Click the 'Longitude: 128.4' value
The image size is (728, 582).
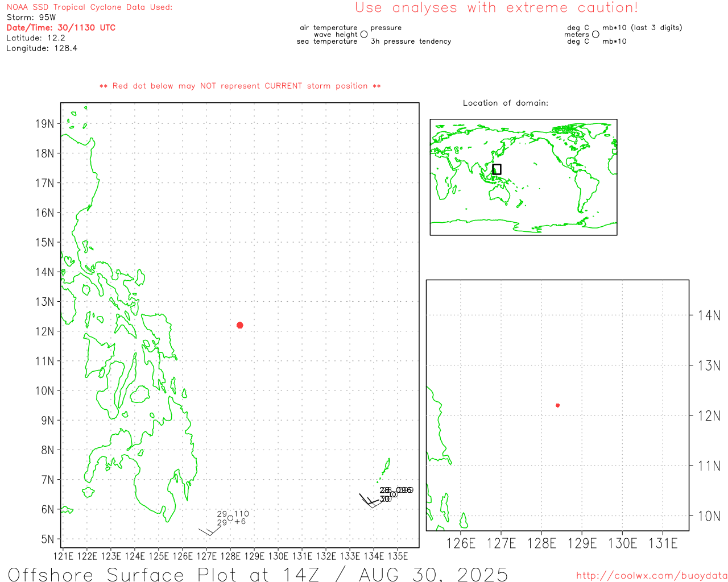point(42,48)
